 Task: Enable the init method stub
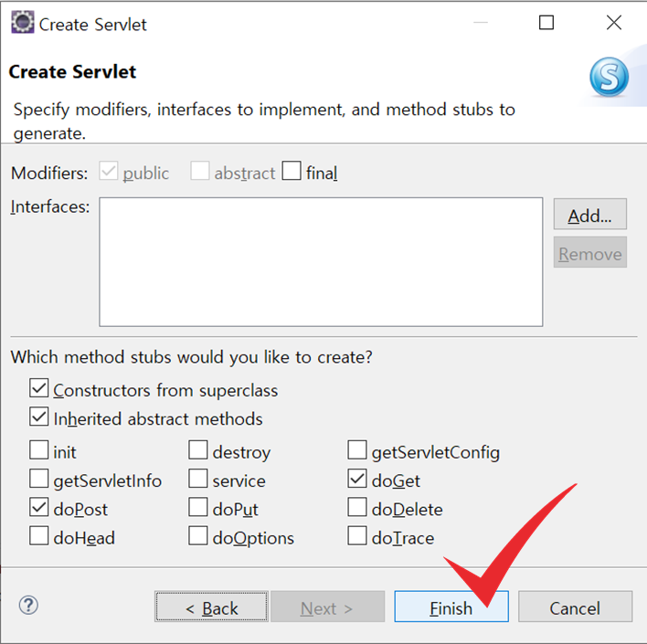click(x=38, y=449)
